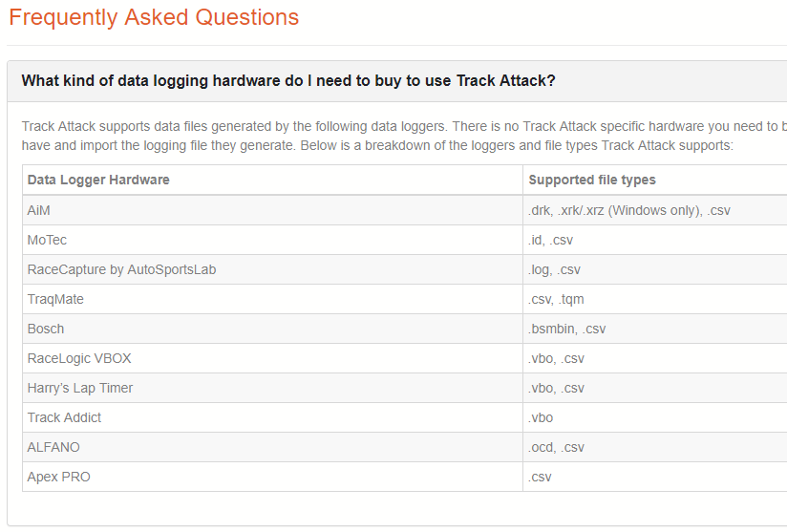
Task: Click the .bsmbin, .csv file types cell
Action: pyautogui.click(x=655, y=329)
